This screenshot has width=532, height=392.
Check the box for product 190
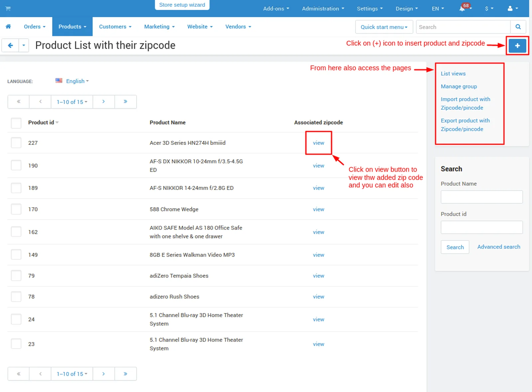[16, 165]
